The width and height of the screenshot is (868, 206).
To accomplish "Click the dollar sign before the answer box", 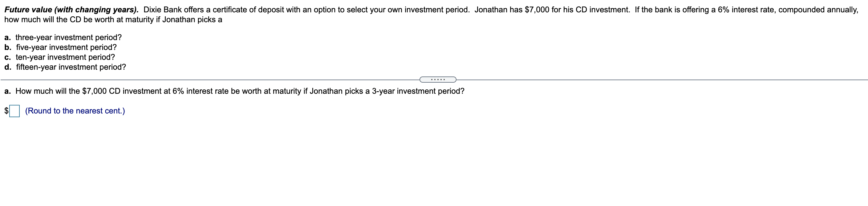I will (6, 111).
